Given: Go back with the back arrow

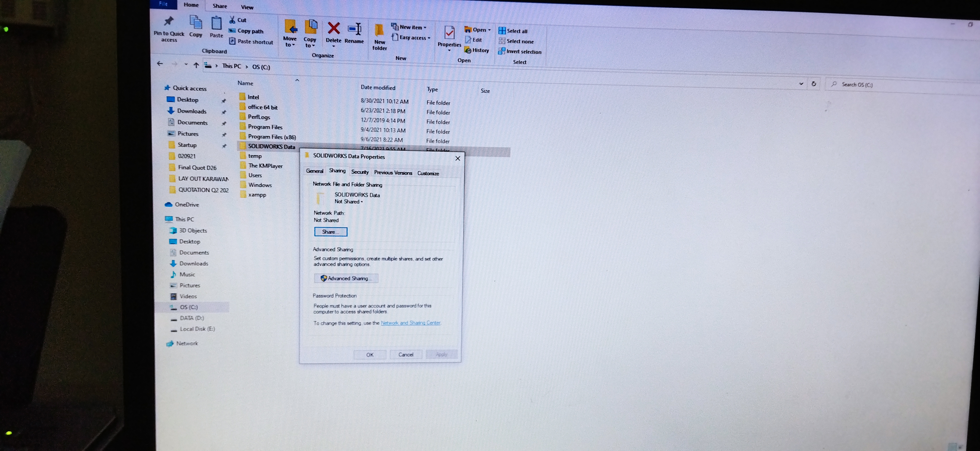Looking at the screenshot, I should pos(160,63).
